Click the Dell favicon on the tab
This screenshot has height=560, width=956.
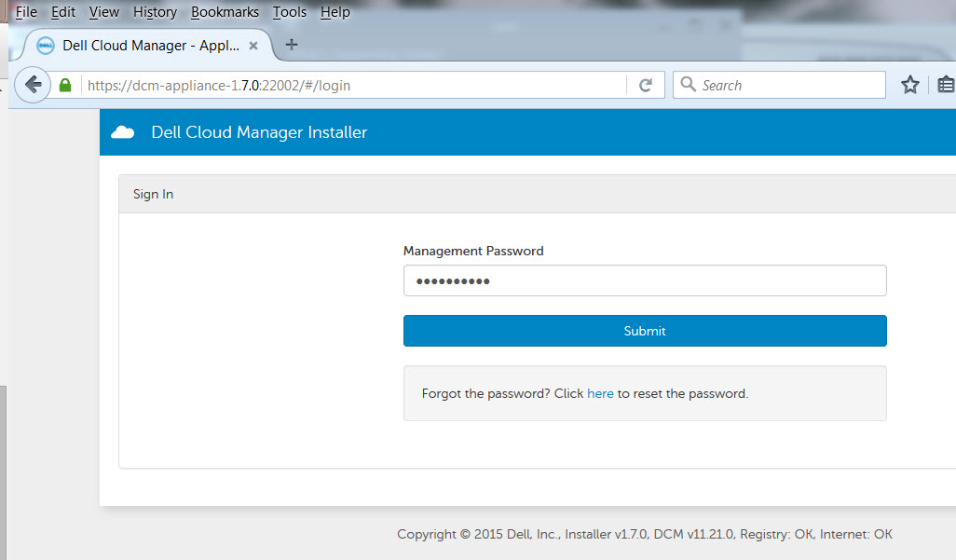click(x=45, y=45)
